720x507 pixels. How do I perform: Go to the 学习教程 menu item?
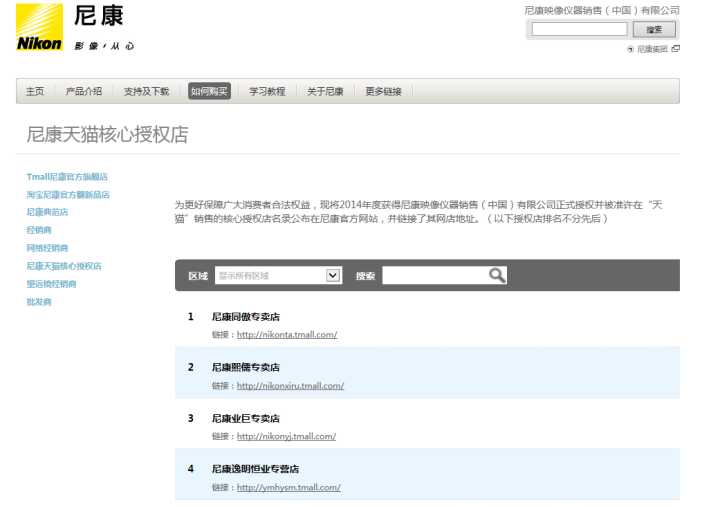coord(267,91)
